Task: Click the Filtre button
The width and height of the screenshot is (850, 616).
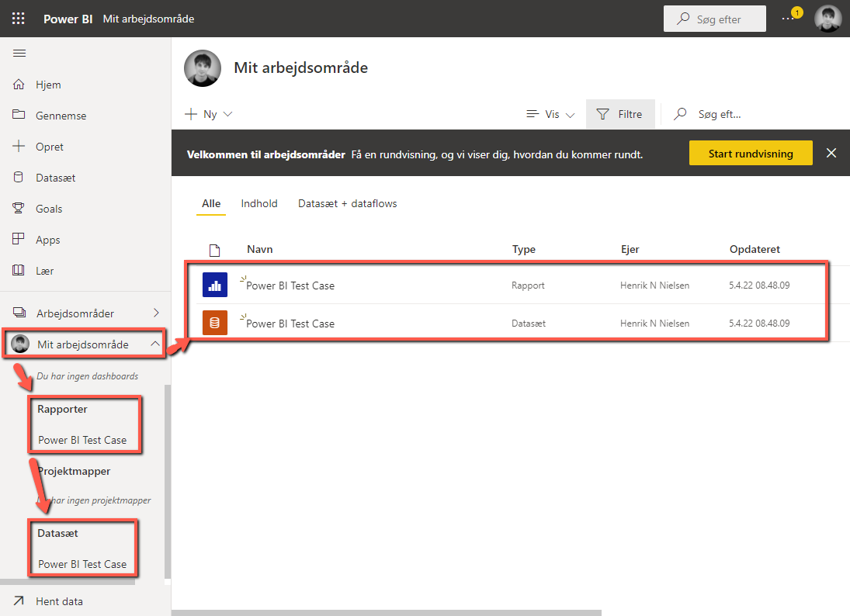Action: click(620, 114)
